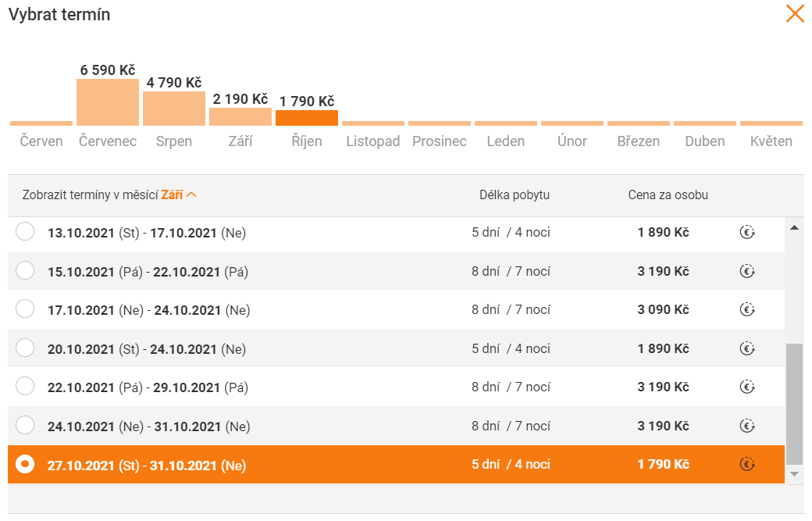The width and height of the screenshot is (812, 521).
Task: Open euro price icon for 17.10.2021 row
Action: 746,309
